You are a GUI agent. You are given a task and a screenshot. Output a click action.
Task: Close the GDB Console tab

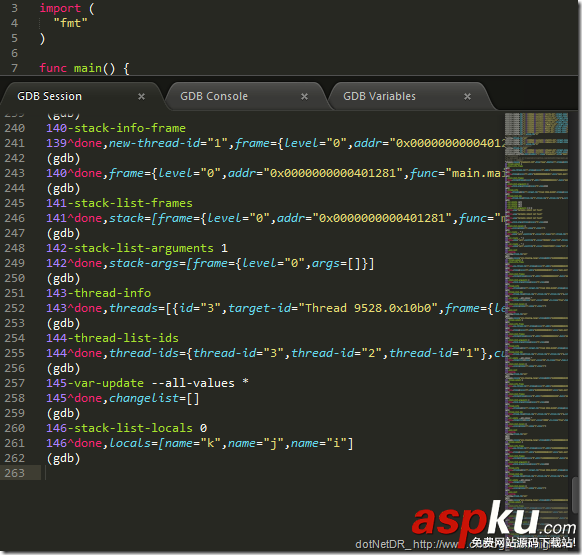click(304, 97)
